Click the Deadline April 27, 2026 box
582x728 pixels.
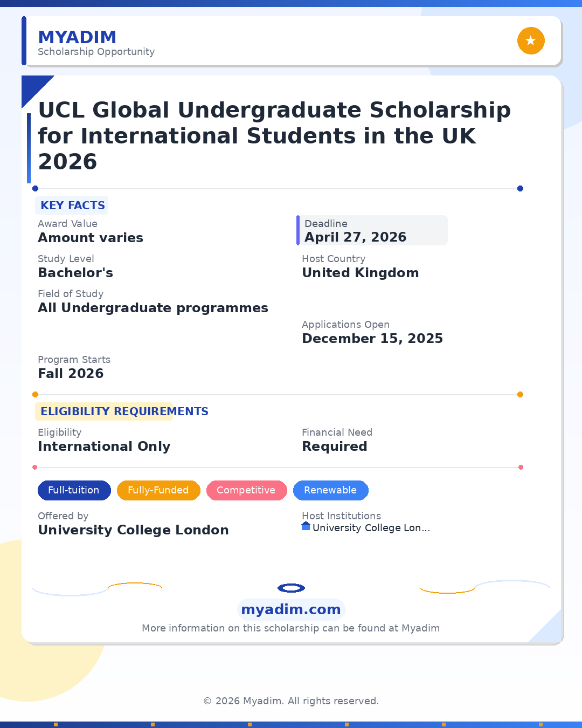(372, 231)
